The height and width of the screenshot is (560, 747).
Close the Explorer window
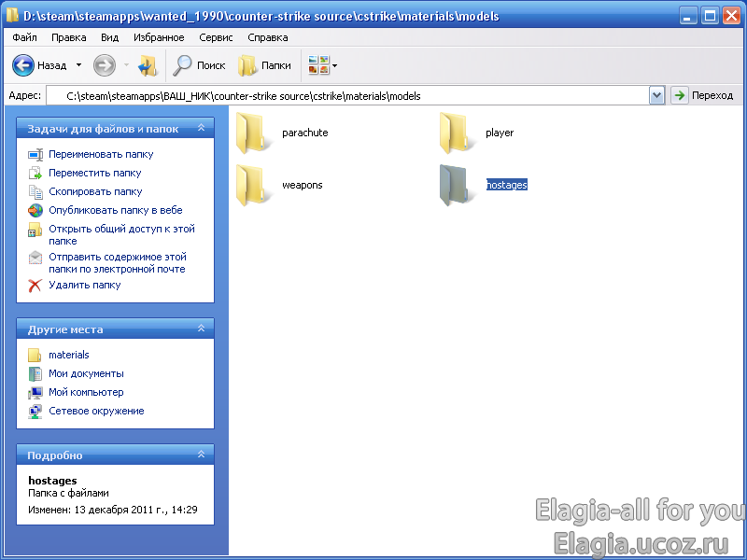[731, 16]
